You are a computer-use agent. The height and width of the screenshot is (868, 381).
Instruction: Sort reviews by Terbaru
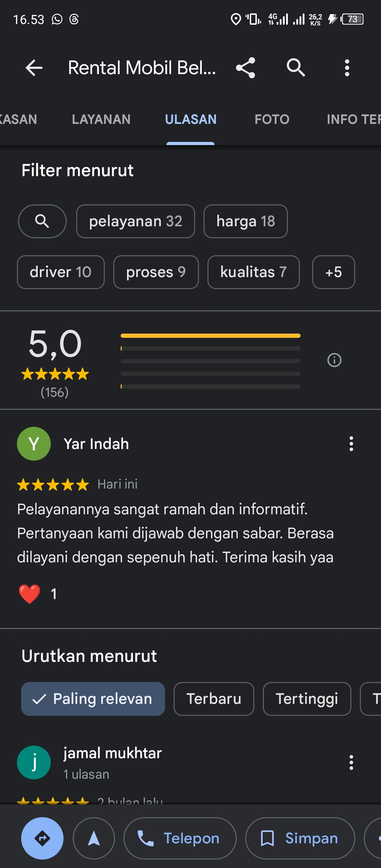[x=214, y=699]
